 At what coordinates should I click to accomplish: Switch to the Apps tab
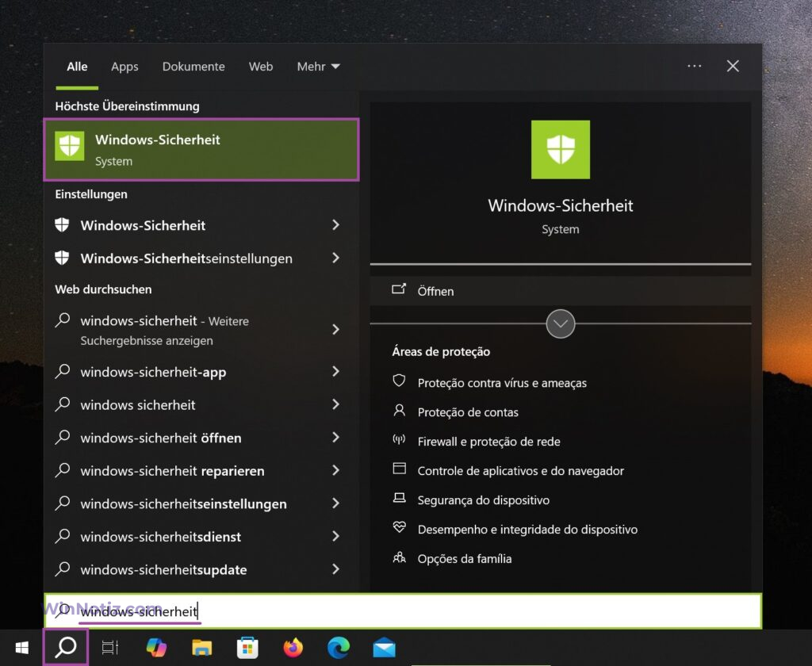(124, 67)
